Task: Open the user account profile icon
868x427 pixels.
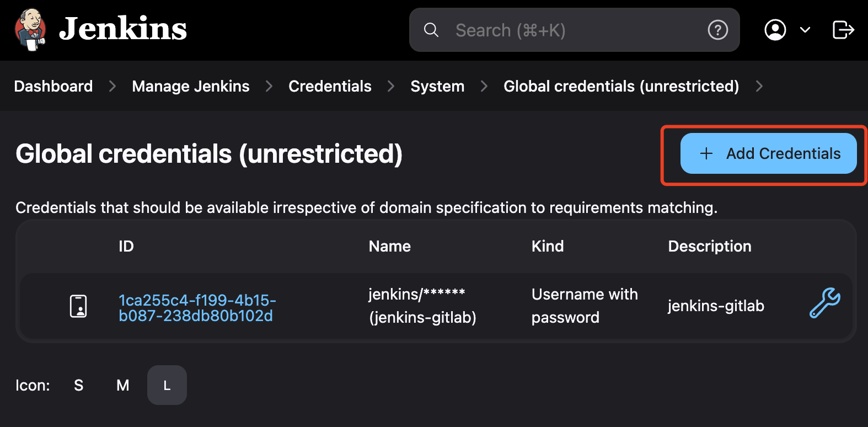Action: (775, 30)
